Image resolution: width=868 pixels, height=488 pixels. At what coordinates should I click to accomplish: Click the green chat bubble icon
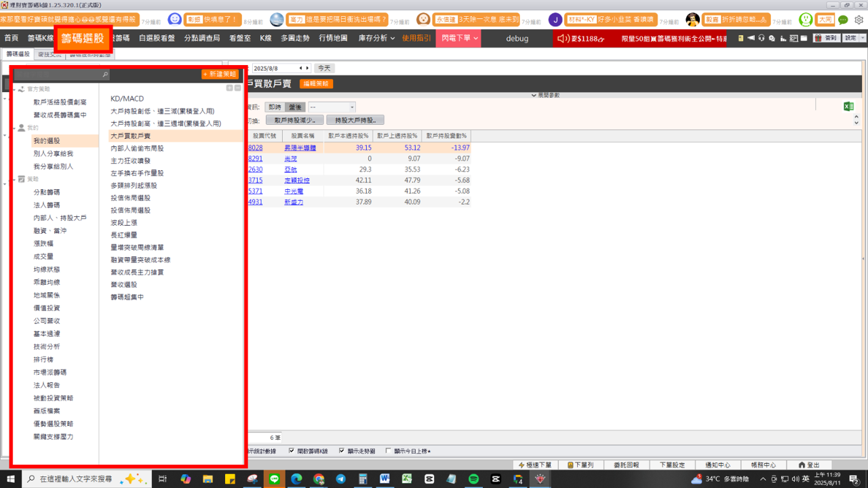click(x=843, y=20)
